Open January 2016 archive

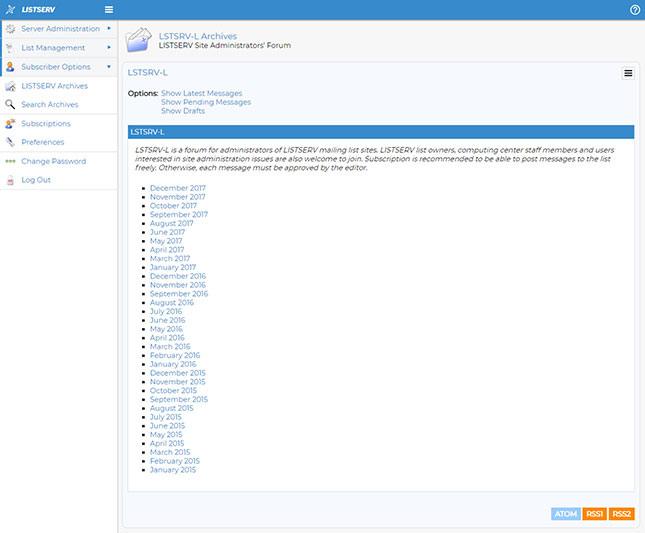point(173,364)
